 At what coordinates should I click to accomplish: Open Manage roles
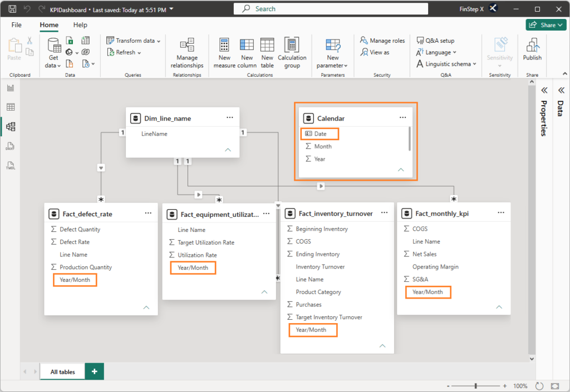click(x=382, y=41)
